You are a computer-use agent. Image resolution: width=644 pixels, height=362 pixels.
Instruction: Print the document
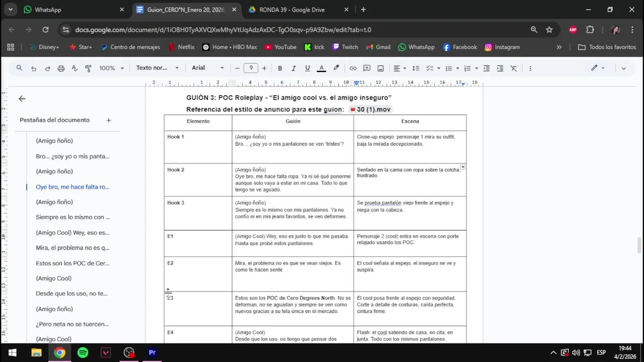(61, 68)
